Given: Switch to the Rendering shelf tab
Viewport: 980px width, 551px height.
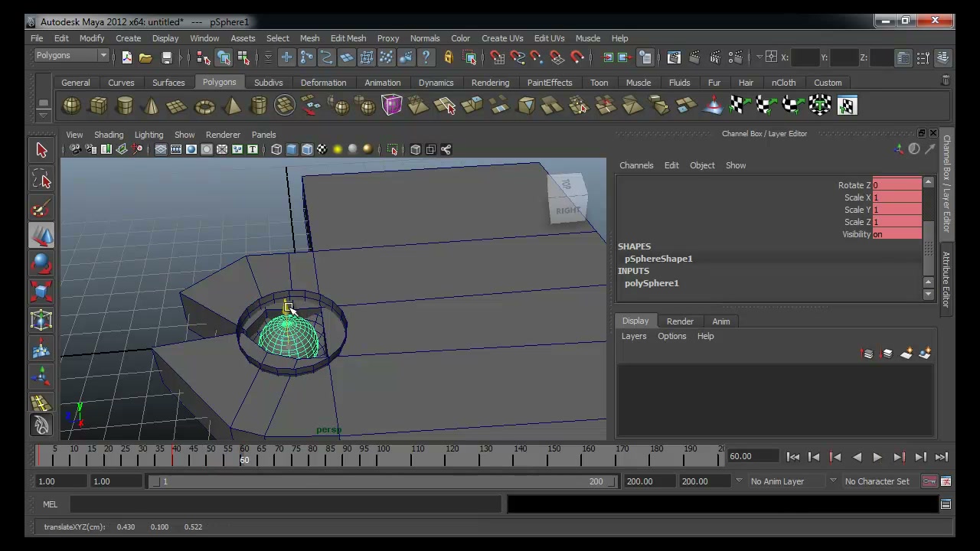Looking at the screenshot, I should pos(490,83).
